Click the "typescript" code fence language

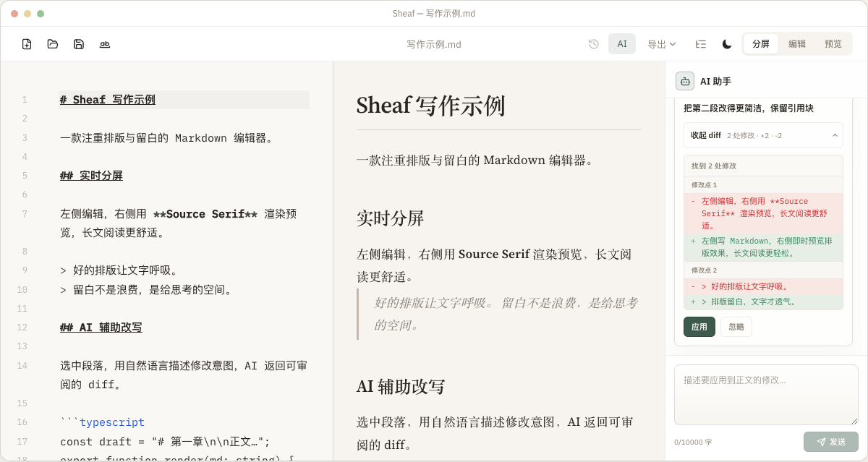pyautogui.click(x=112, y=422)
